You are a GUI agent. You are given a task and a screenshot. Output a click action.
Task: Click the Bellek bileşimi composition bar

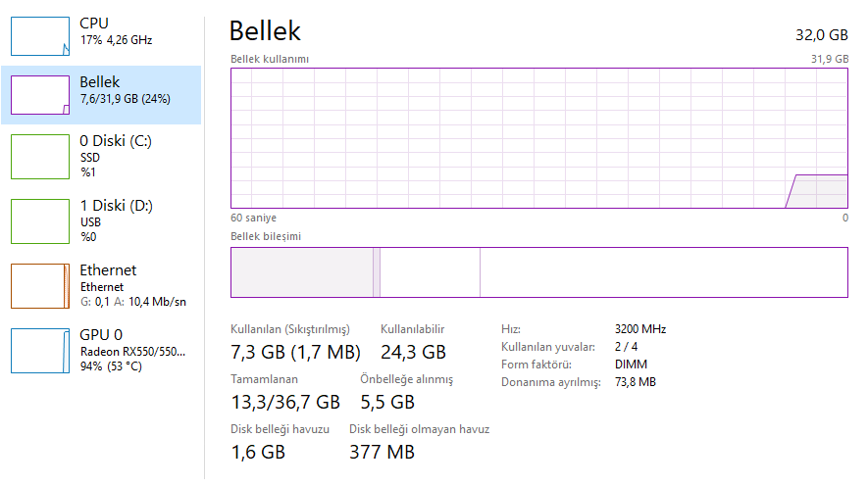[x=538, y=272]
